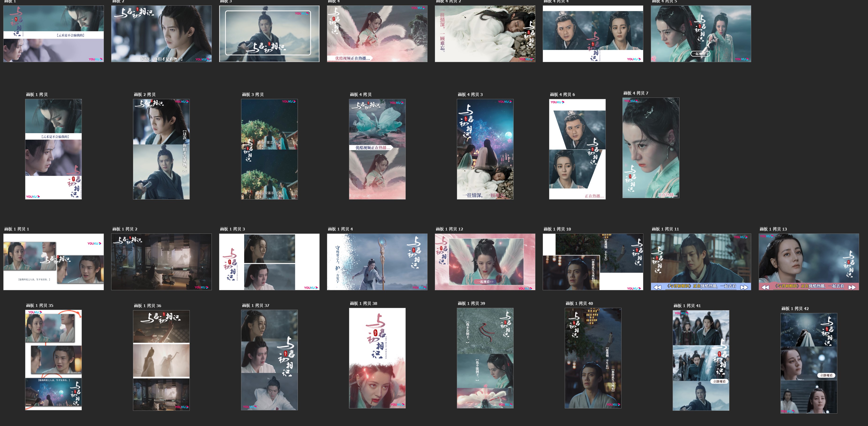Select the artboard label 画板 1 拷贝 40

tap(579, 303)
